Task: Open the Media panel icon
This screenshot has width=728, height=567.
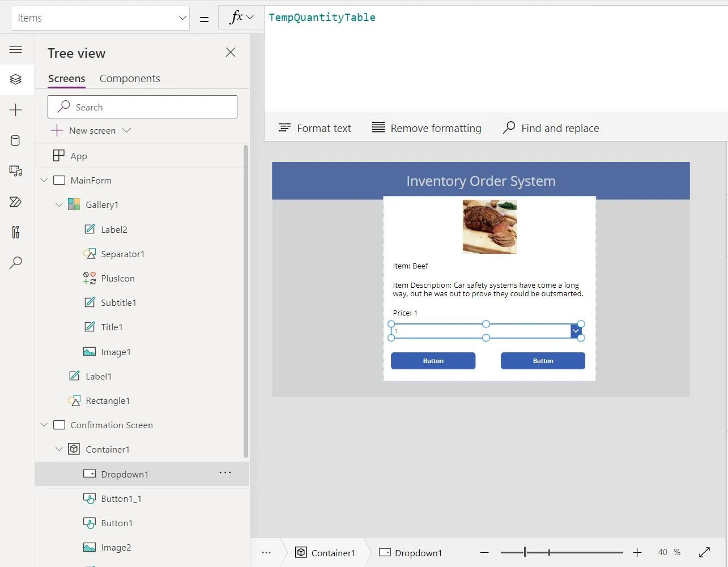Action: click(16, 171)
